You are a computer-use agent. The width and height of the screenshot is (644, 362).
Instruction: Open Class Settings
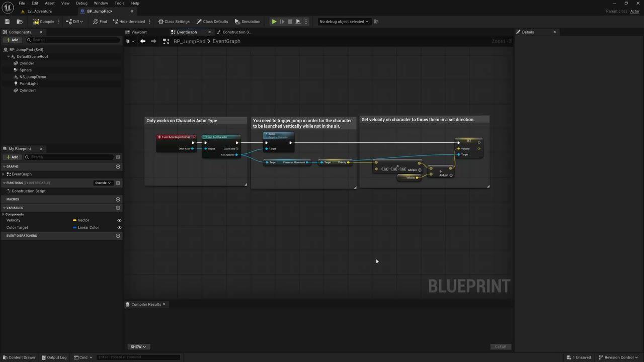174,22
